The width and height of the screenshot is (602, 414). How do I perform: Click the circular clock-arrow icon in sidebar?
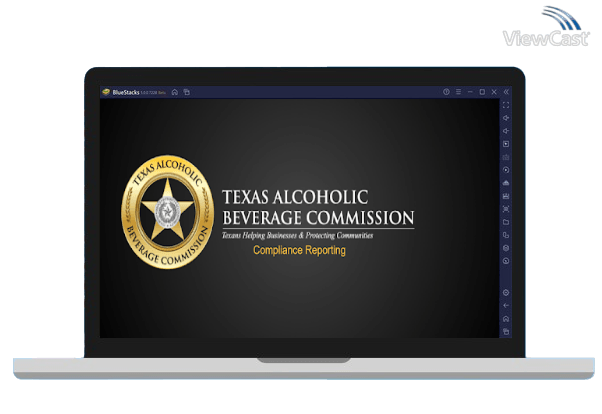pos(506,261)
